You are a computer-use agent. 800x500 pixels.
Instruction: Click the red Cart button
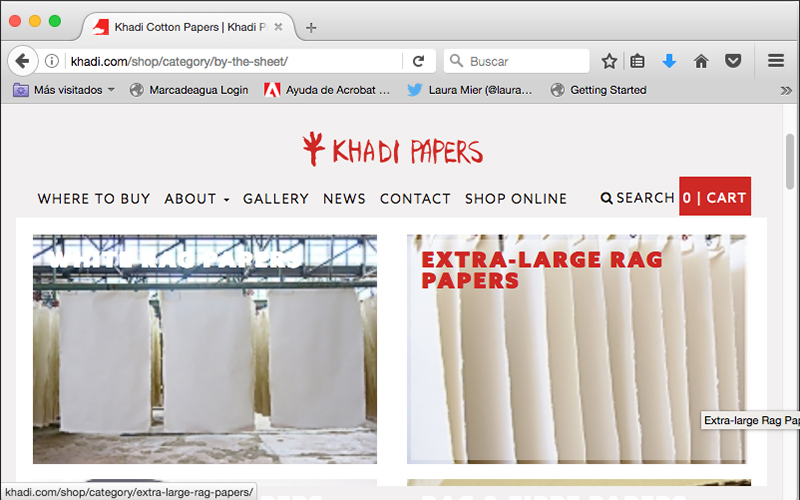point(715,198)
